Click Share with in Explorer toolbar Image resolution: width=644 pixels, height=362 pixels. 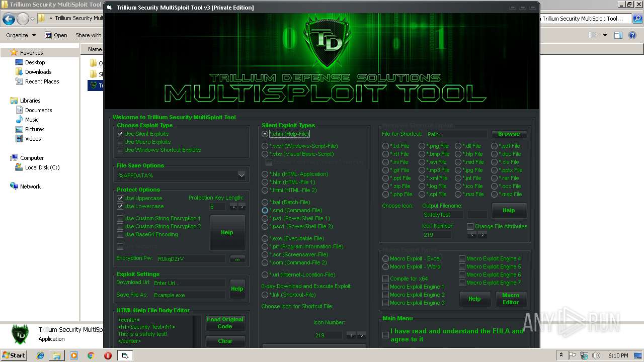click(x=89, y=35)
